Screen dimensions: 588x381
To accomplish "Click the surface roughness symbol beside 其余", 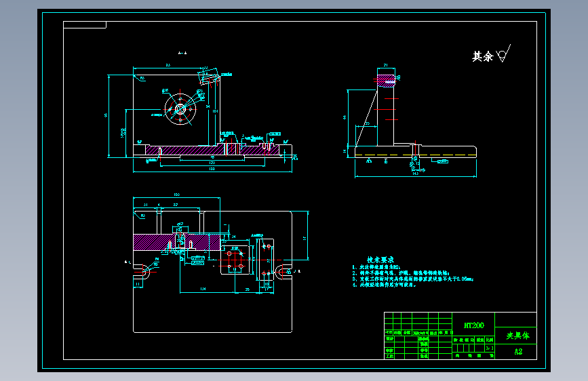I will 503,54.
